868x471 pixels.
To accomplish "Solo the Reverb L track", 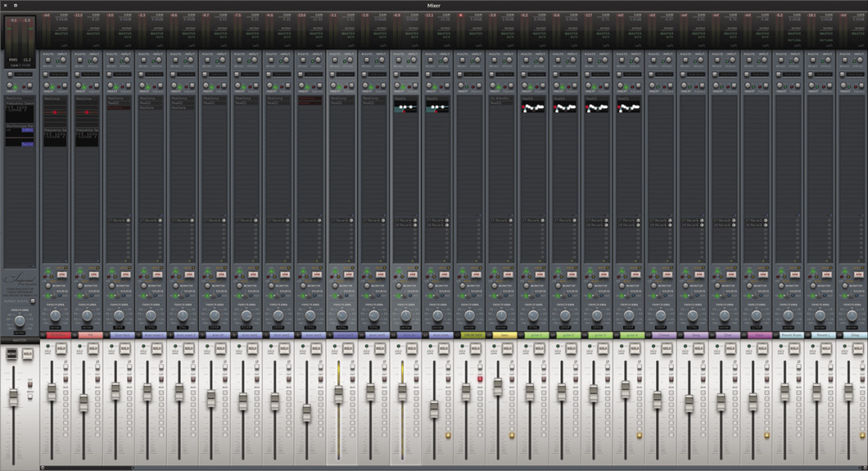I will (826, 348).
